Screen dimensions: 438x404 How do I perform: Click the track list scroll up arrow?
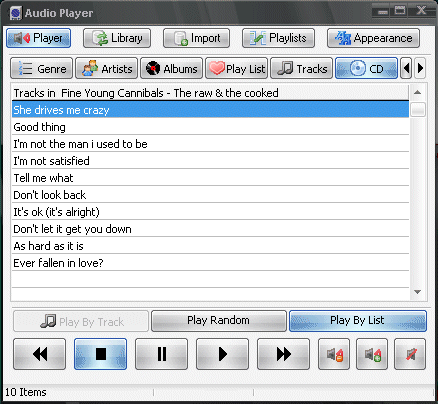(x=417, y=92)
